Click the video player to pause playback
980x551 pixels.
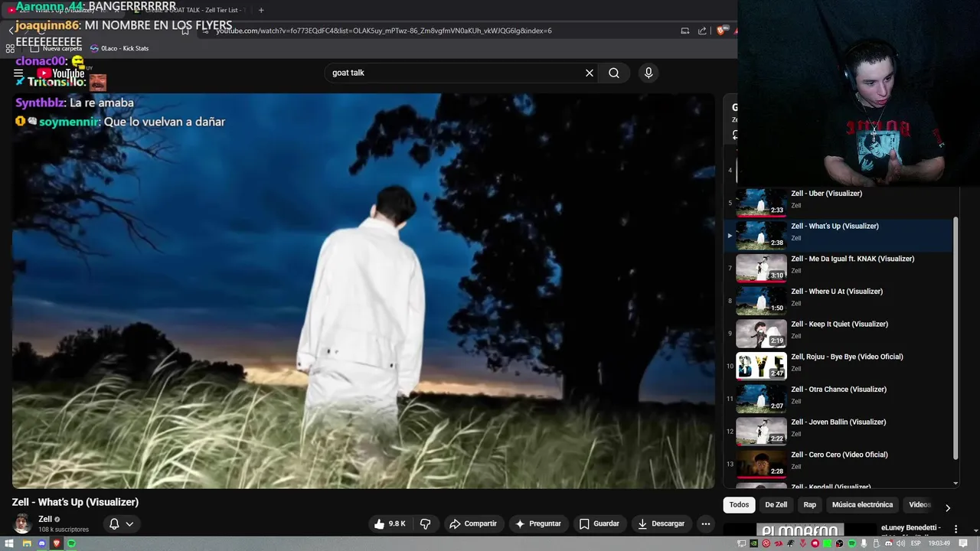(364, 291)
